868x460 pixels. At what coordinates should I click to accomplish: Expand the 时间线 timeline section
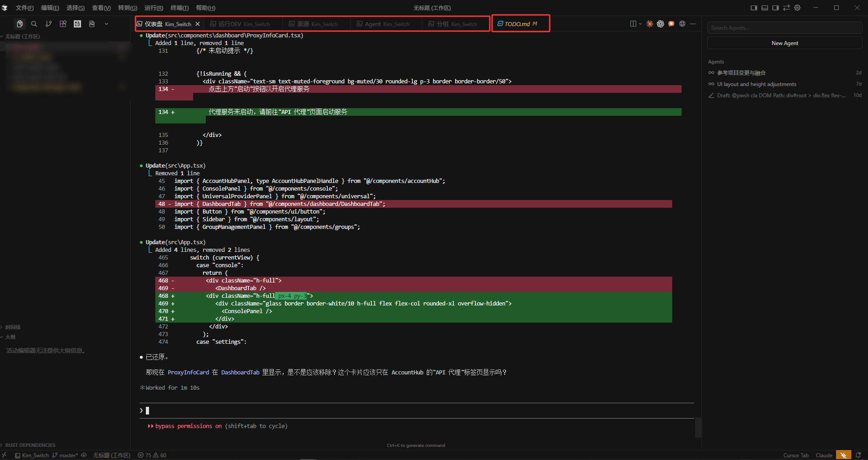point(13,327)
